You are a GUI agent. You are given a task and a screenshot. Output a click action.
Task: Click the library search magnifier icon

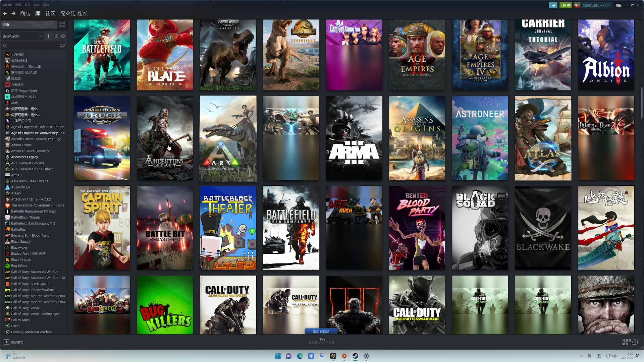pyautogui.click(x=5, y=46)
